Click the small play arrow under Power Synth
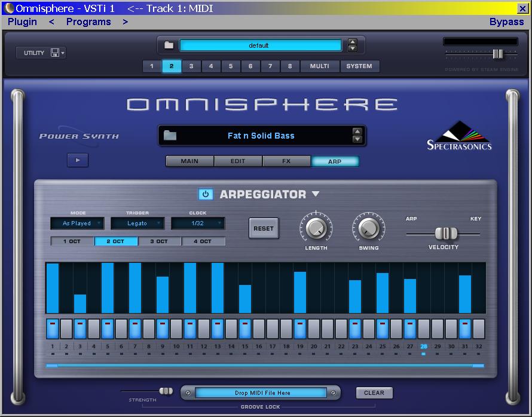This screenshot has width=532, height=417. (78, 160)
